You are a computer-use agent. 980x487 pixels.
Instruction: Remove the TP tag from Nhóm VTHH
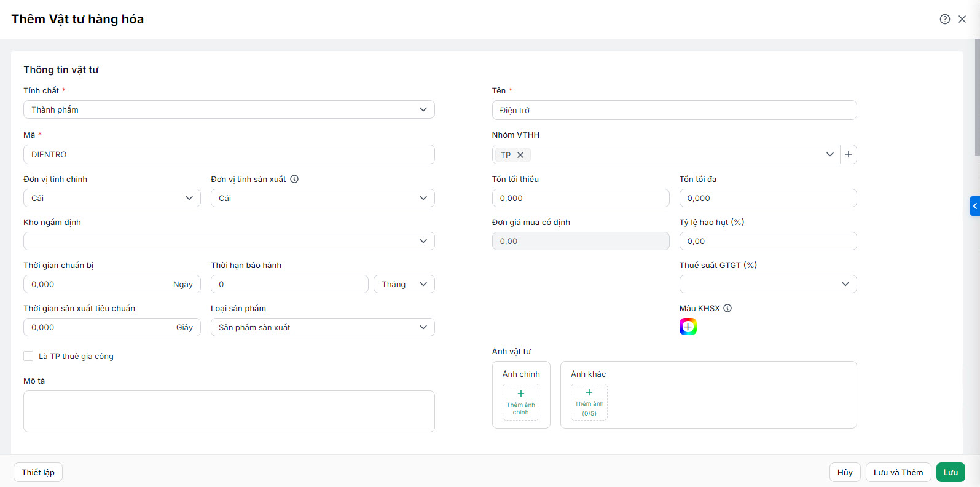(520, 155)
